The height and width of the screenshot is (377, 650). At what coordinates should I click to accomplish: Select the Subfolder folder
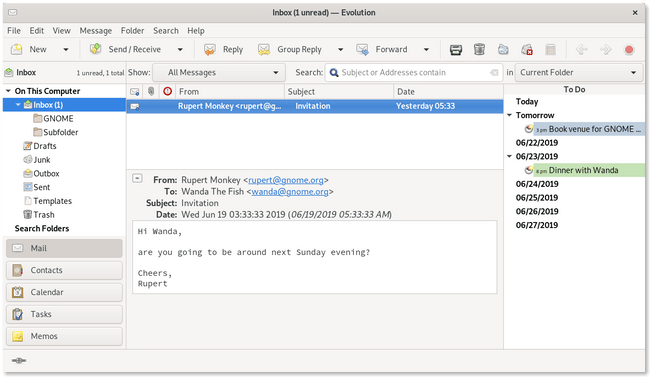60,132
